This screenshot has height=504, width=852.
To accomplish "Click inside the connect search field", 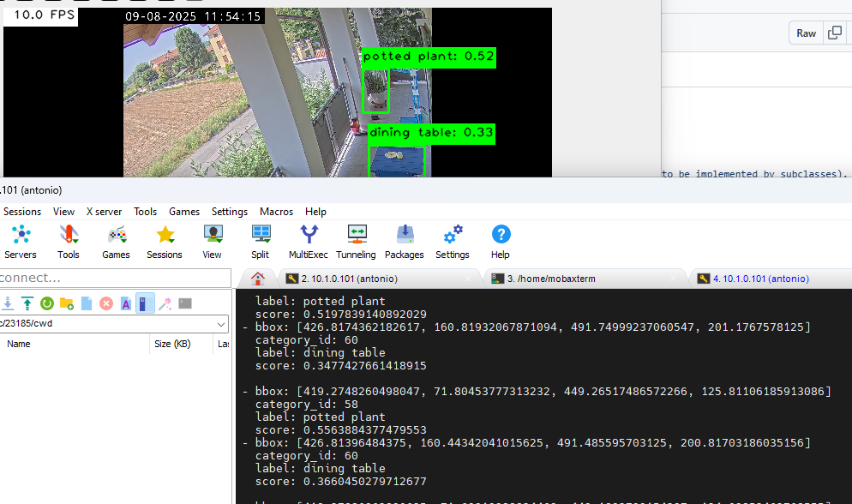I will tap(111, 278).
